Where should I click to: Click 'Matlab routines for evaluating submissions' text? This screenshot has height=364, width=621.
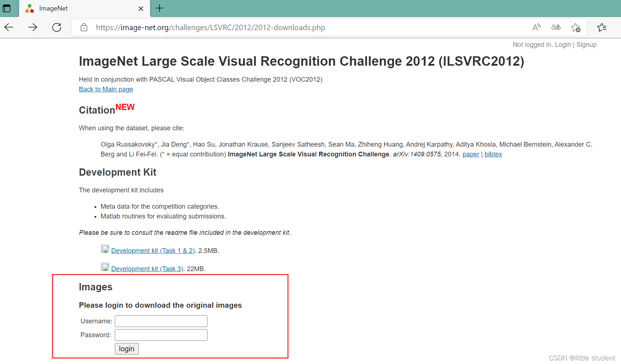(163, 216)
